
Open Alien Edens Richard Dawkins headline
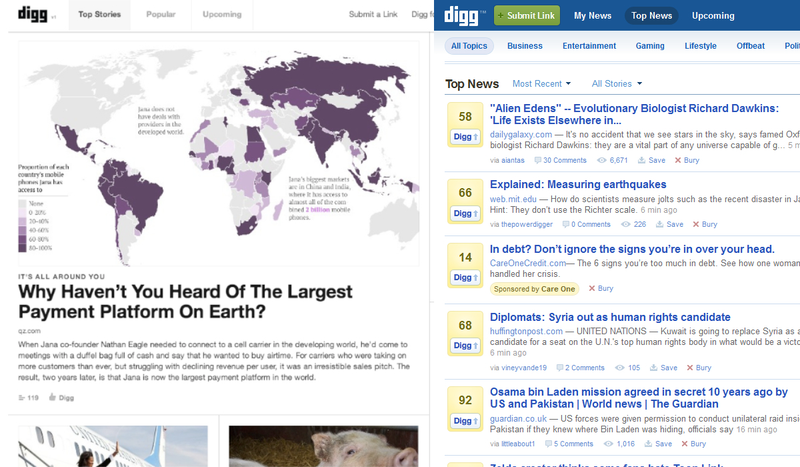click(x=634, y=114)
